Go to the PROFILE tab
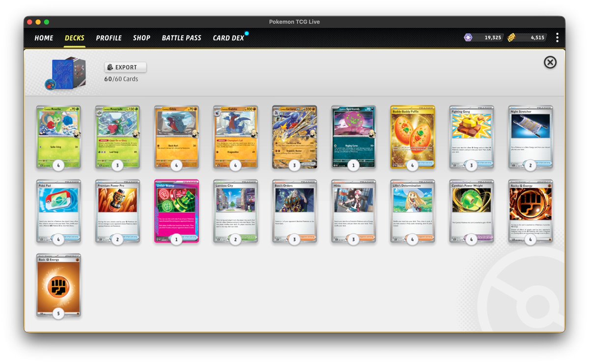This screenshot has width=589, height=364. coord(109,38)
